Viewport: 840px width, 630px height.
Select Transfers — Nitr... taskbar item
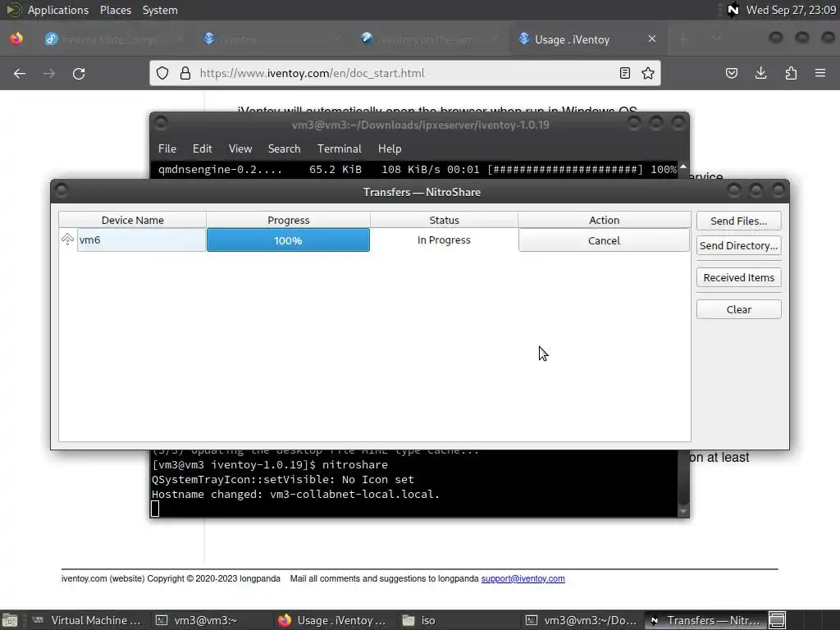[x=705, y=620]
